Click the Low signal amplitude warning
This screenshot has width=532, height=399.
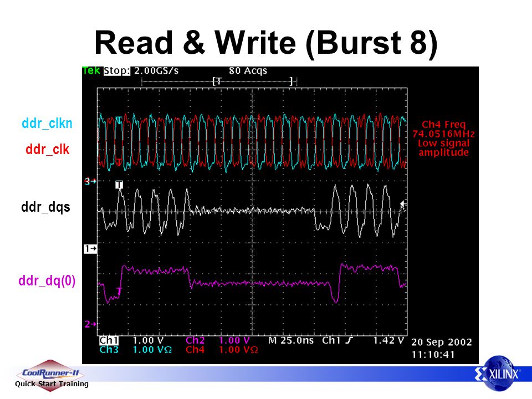point(443,147)
